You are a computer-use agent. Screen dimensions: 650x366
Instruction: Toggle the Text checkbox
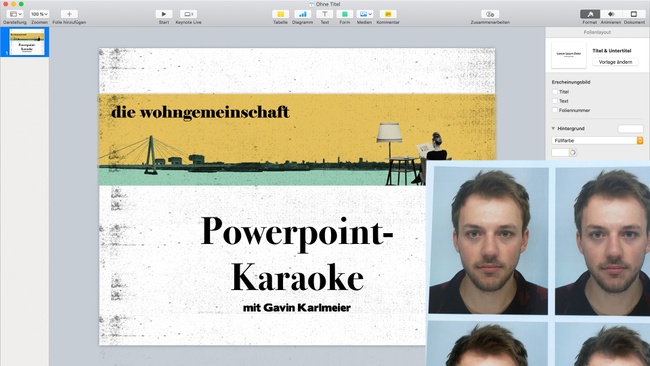click(555, 101)
